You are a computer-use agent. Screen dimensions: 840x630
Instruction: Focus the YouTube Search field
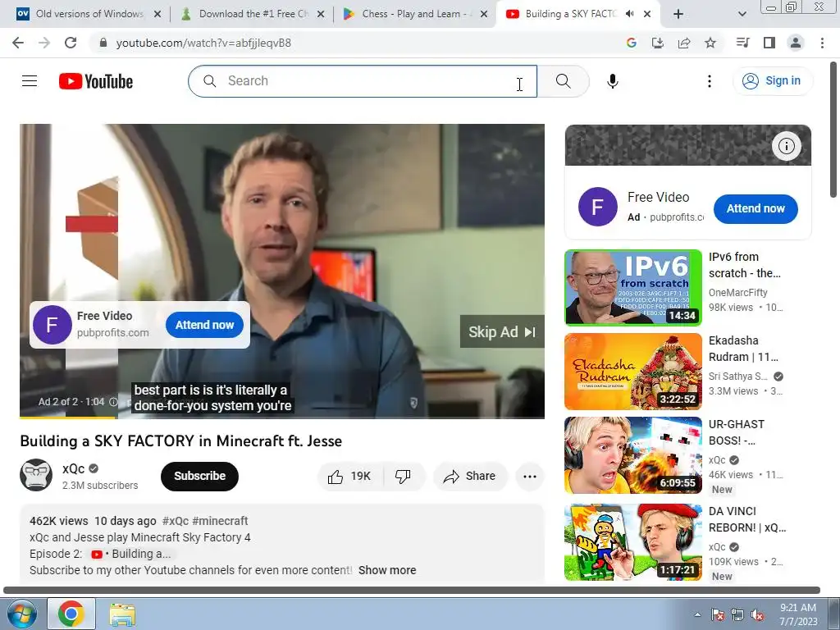click(363, 81)
